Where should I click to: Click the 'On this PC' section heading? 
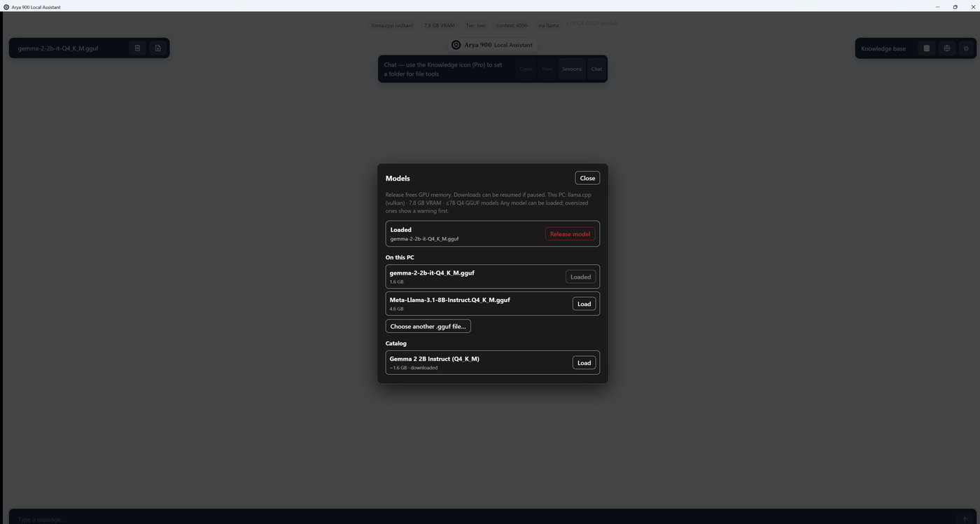click(400, 257)
